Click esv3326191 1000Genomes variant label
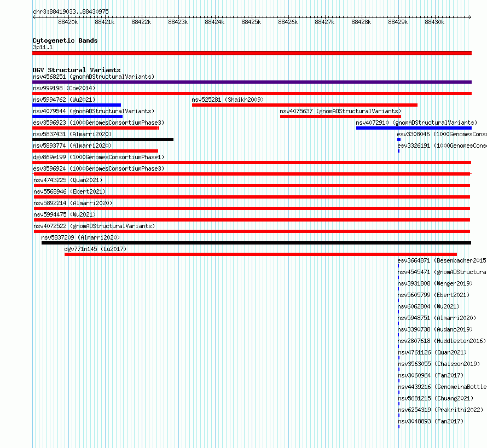487x448 pixels. 442,146
